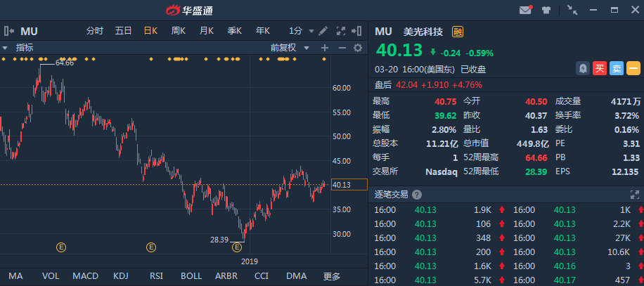Enable the ARBR indicator
Viewport: 644px width, 286px height.
tap(226, 276)
